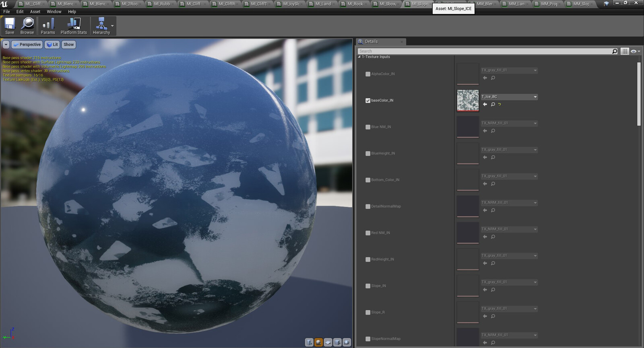The width and height of the screenshot is (644, 348).
Task: Use selected asset arrow for T_Ice_BC
Action: pos(485,104)
